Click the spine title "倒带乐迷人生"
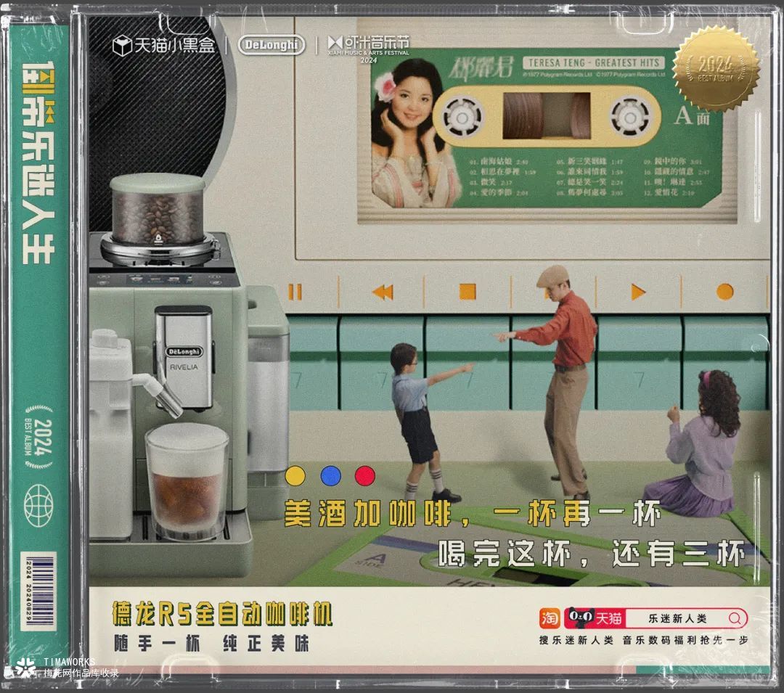This screenshot has width=784, height=693. point(38,163)
